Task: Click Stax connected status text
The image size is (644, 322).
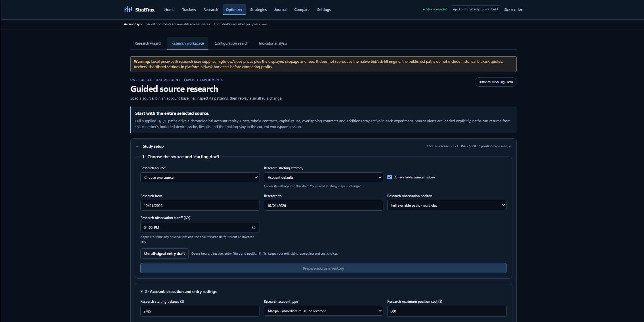Action: pyautogui.click(x=437, y=9)
